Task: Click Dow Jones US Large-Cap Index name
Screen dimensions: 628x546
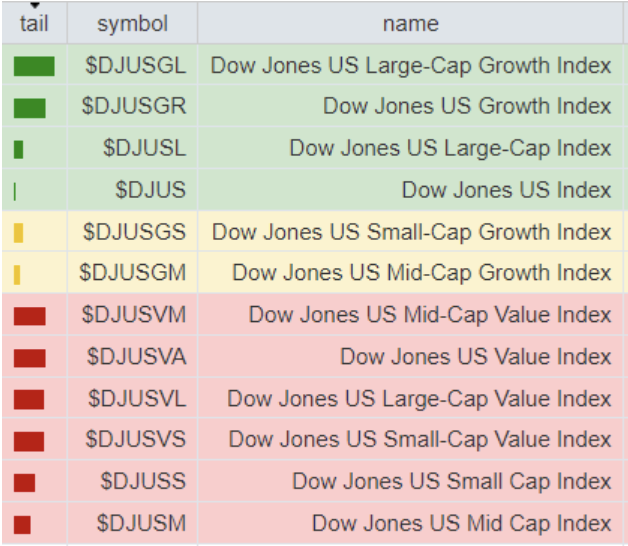Action: (x=450, y=149)
